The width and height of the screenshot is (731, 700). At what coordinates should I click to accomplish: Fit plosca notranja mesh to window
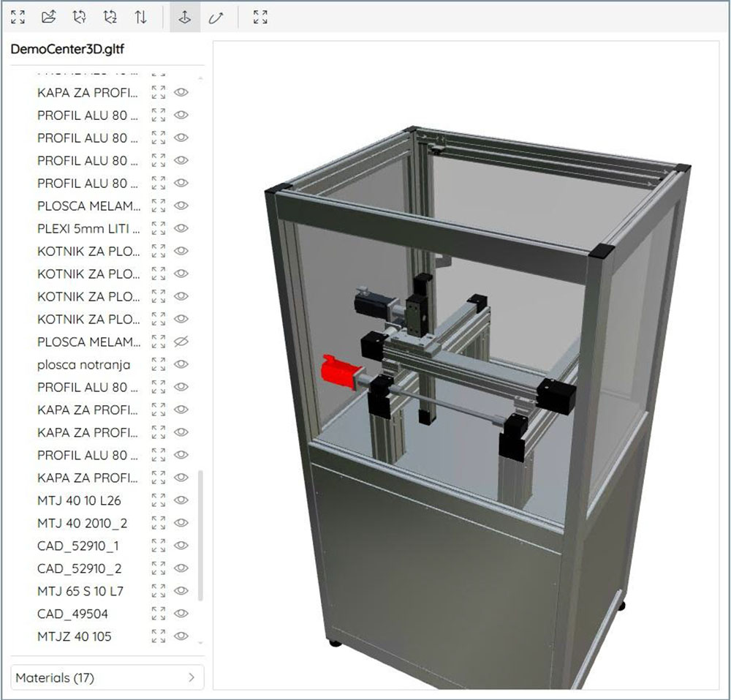[x=158, y=364]
